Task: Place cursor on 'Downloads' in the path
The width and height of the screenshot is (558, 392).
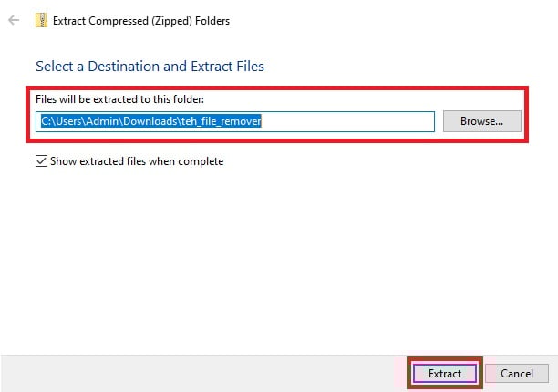Action: 150,121
